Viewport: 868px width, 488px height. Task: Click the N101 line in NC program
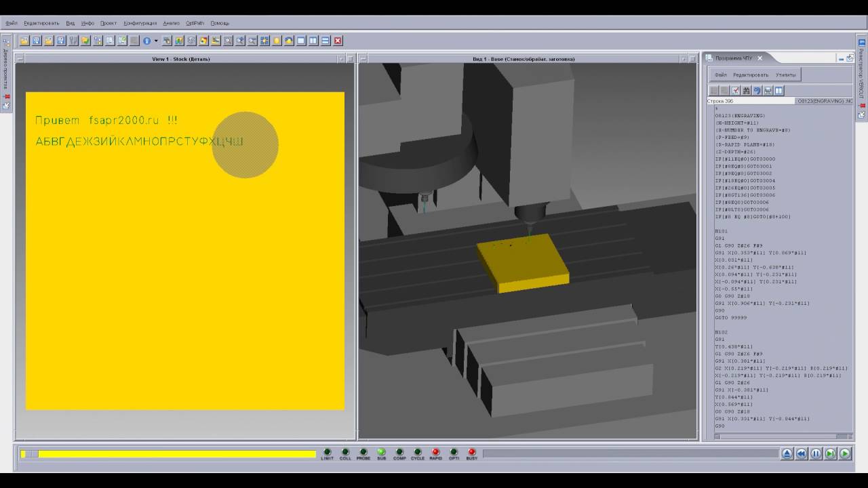(x=721, y=231)
